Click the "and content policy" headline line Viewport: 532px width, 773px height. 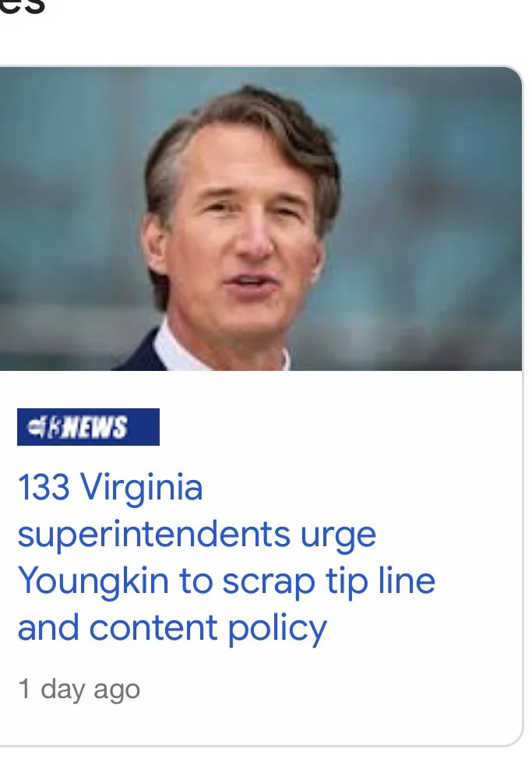pos(172,630)
